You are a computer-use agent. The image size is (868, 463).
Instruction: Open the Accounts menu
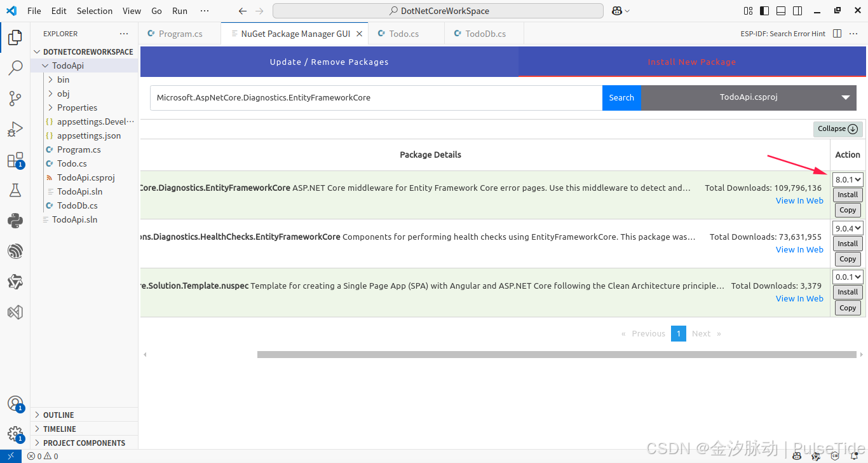click(15, 404)
